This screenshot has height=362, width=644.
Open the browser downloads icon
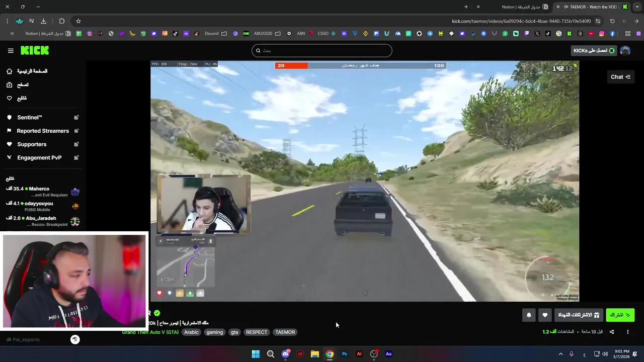pyautogui.click(x=43, y=21)
